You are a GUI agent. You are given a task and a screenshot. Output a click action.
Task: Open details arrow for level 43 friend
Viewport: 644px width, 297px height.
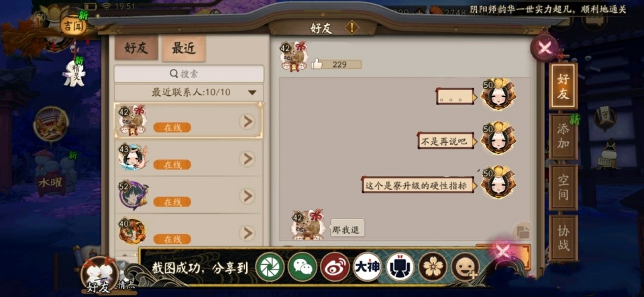[247, 159]
